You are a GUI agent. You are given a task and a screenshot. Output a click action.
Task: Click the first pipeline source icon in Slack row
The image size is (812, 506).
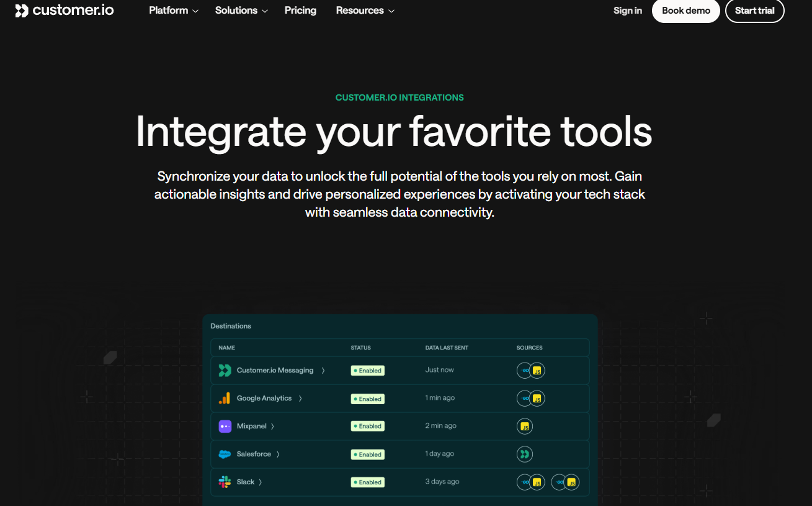pos(525,482)
